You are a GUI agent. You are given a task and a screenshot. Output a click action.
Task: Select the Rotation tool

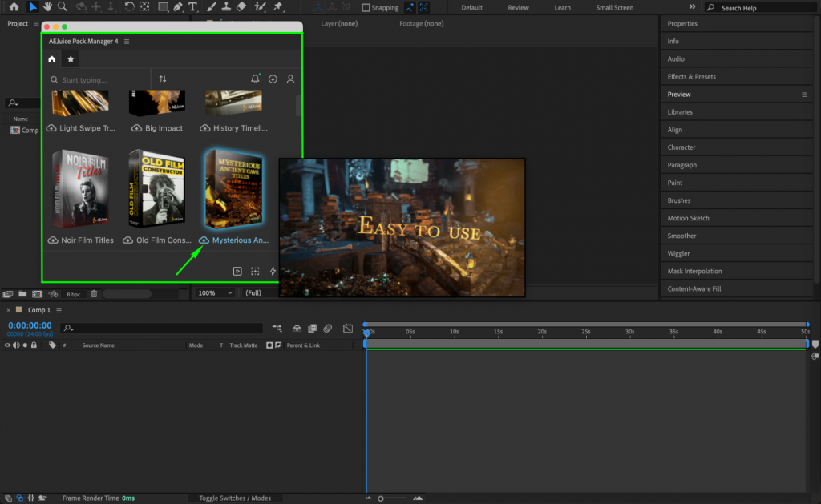click(x=128, y=8)
